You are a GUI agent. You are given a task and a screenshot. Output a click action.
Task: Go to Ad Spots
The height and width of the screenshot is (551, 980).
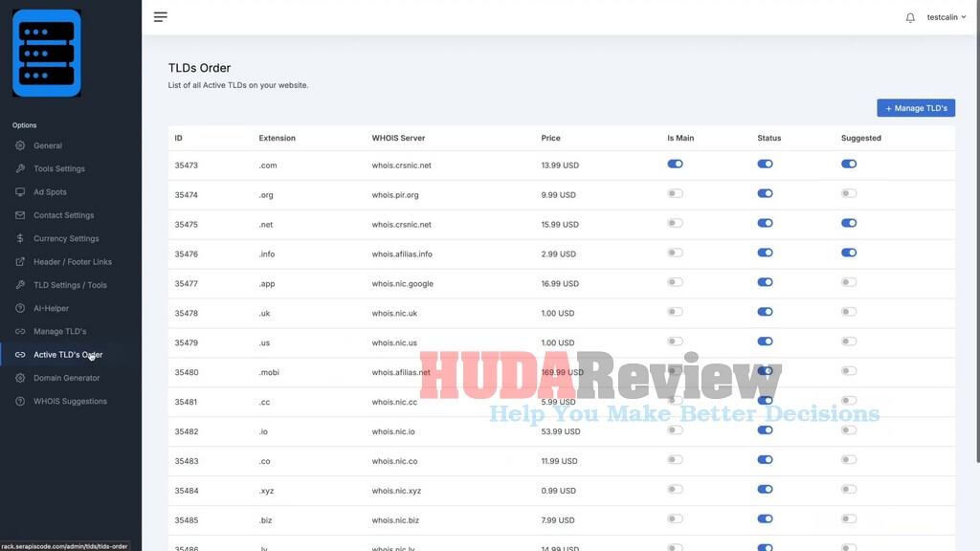pyautogui.click(x=50, y=191)
